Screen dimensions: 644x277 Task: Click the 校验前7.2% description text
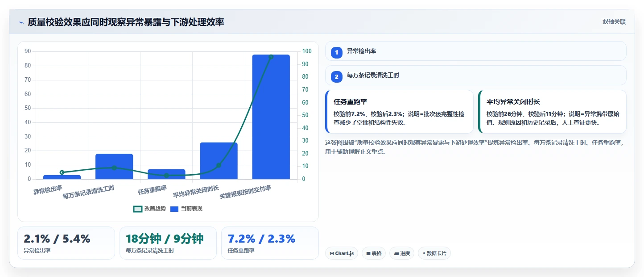tap(399, 118)
